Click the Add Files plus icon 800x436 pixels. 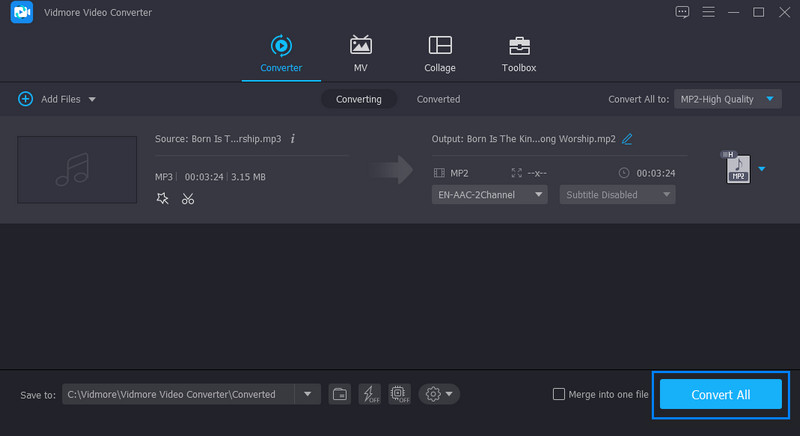[25, 99]
